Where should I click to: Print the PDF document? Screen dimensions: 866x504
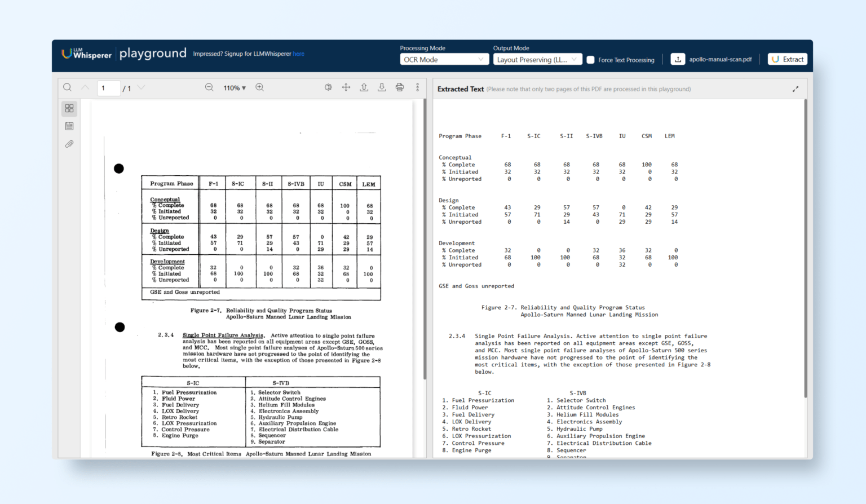point(400,87)
